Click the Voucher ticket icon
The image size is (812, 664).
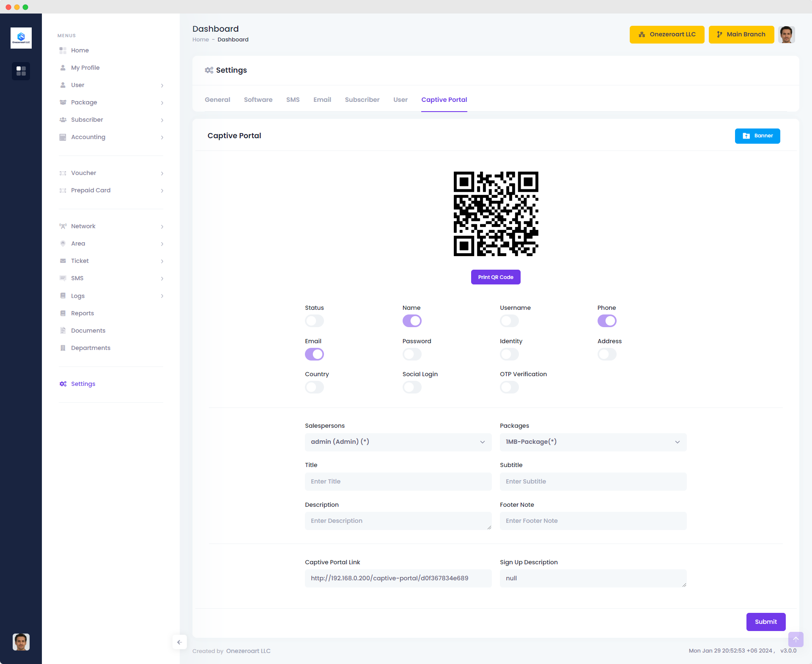point(63,173)
